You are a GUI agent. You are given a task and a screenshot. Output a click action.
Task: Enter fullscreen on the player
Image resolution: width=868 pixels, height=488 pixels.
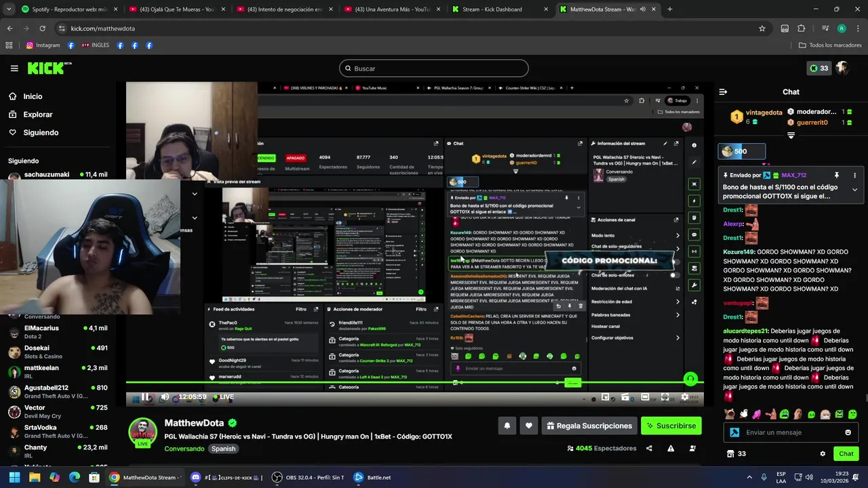coord(665,397)
